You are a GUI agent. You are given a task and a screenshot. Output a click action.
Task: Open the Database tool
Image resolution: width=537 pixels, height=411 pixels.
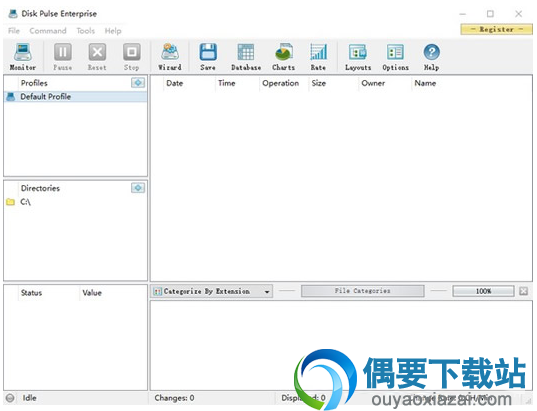pos(246,57)
